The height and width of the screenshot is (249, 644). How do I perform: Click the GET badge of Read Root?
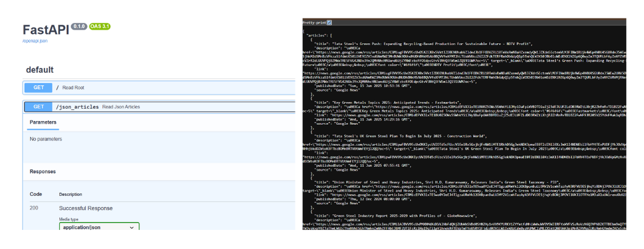38,88
